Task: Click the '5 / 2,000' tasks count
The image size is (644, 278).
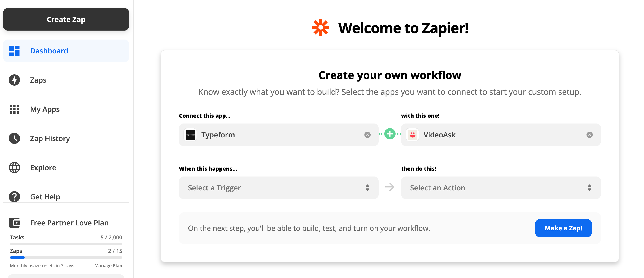Action: click(x=111, y=237)
